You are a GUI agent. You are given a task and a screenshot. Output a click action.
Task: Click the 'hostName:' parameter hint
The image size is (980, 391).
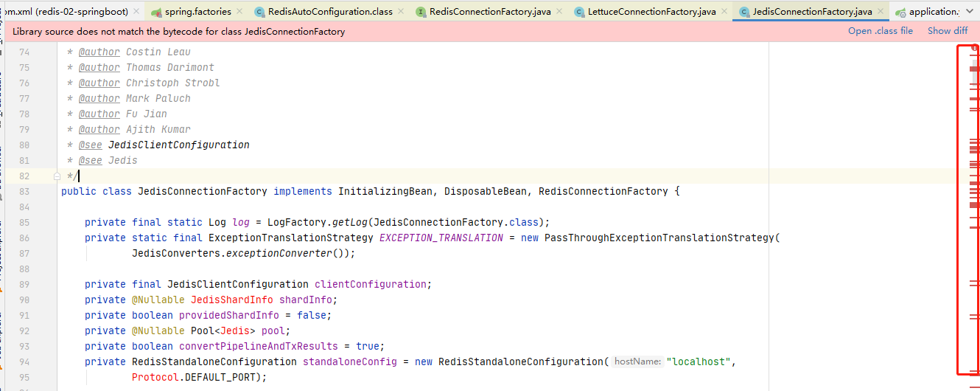click(637, 361)
